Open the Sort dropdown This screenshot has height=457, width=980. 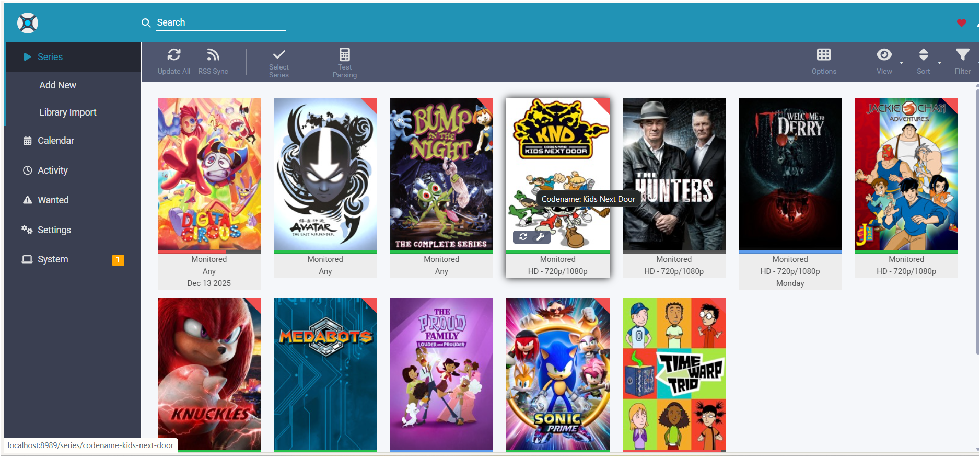pyautogui.click(x=927, y=62)
